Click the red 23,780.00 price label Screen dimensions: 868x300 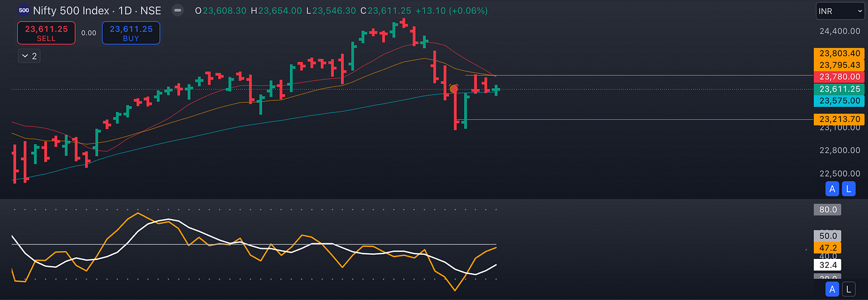pyautogui.click(x=839, y=77)
